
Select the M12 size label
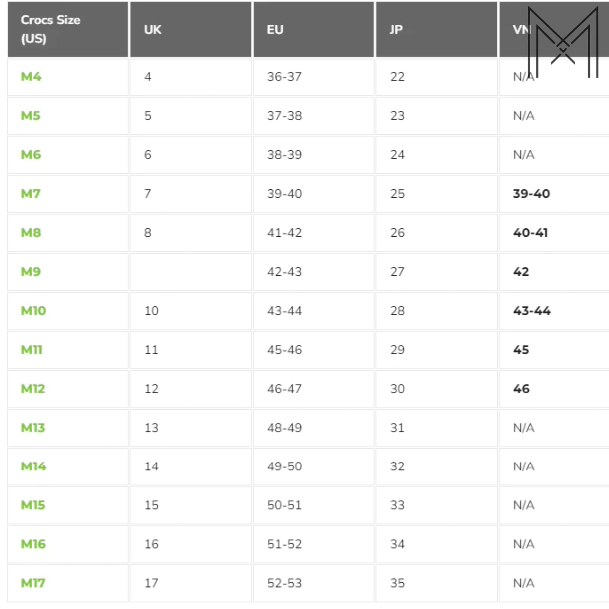click(x=33, y=389)
